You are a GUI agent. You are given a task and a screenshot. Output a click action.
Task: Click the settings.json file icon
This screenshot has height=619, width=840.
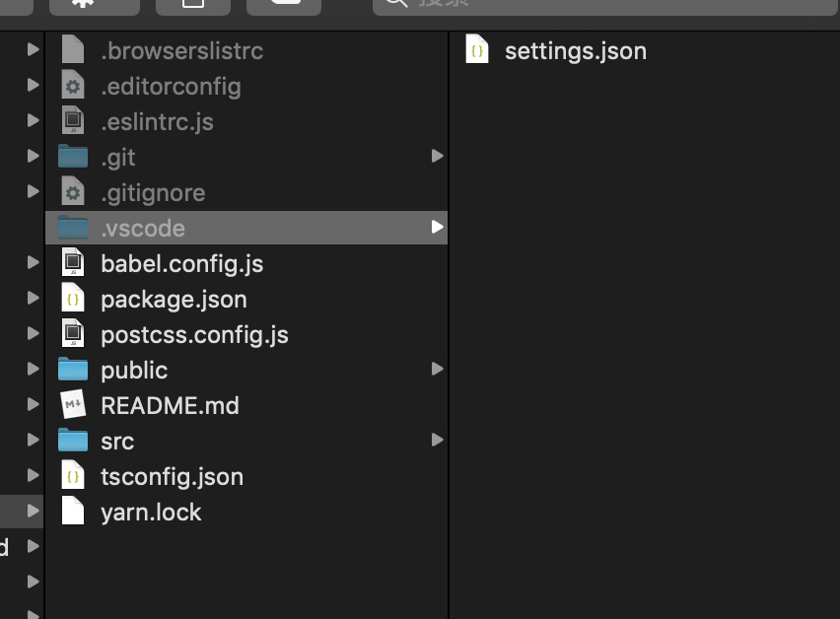pyautogui.click(x=477, y=51)
